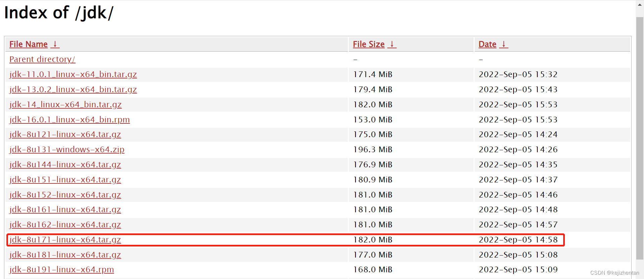
Task: Select the date 2022-Sep-05 14:58
Action: coord(518,240)
